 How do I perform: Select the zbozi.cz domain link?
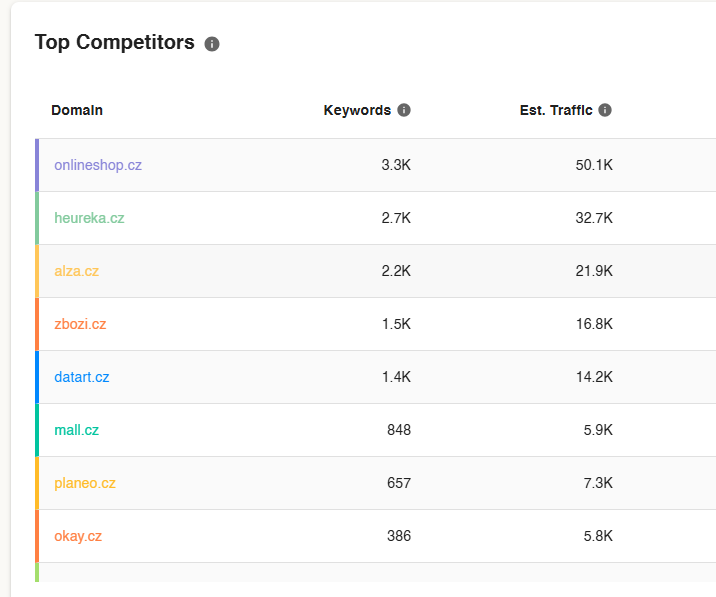click(x=80, y=324)
